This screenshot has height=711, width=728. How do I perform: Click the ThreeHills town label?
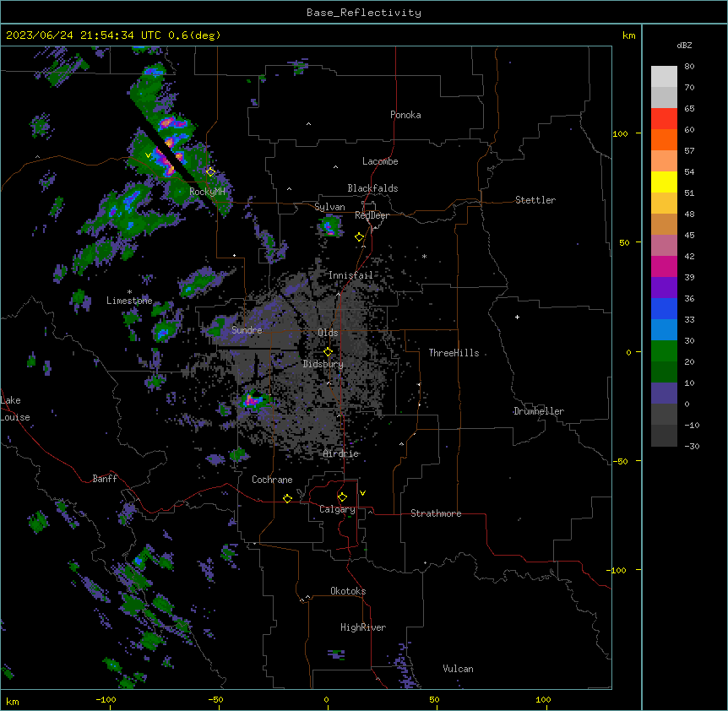454,353
